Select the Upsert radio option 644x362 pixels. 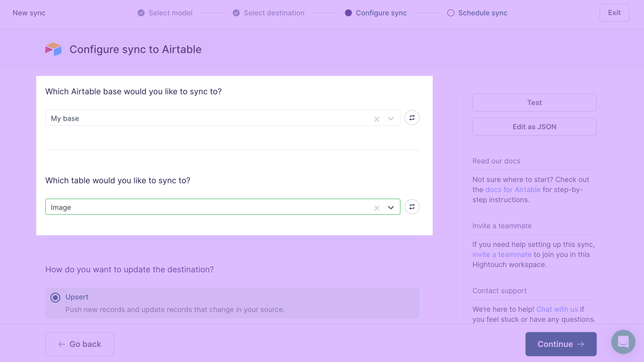[x=55, y=298]
